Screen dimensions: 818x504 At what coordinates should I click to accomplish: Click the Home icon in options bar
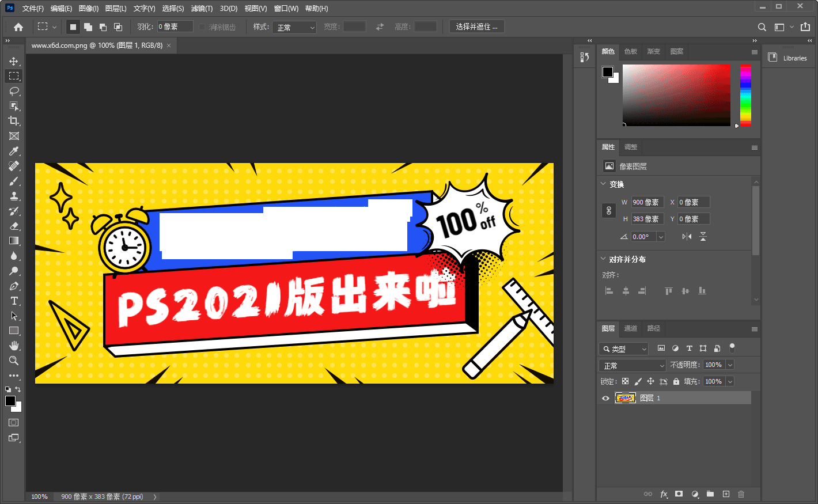coord(18,27)
